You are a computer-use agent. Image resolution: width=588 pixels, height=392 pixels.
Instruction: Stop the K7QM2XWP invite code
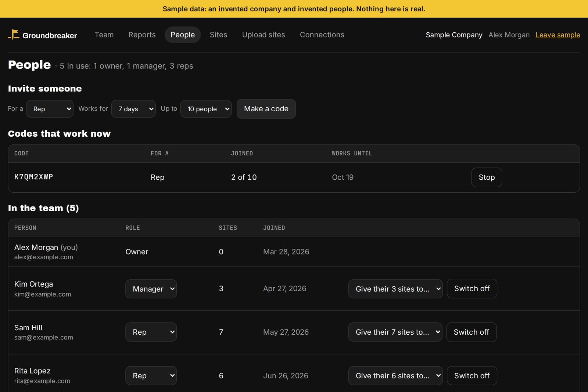click(487, 177)
